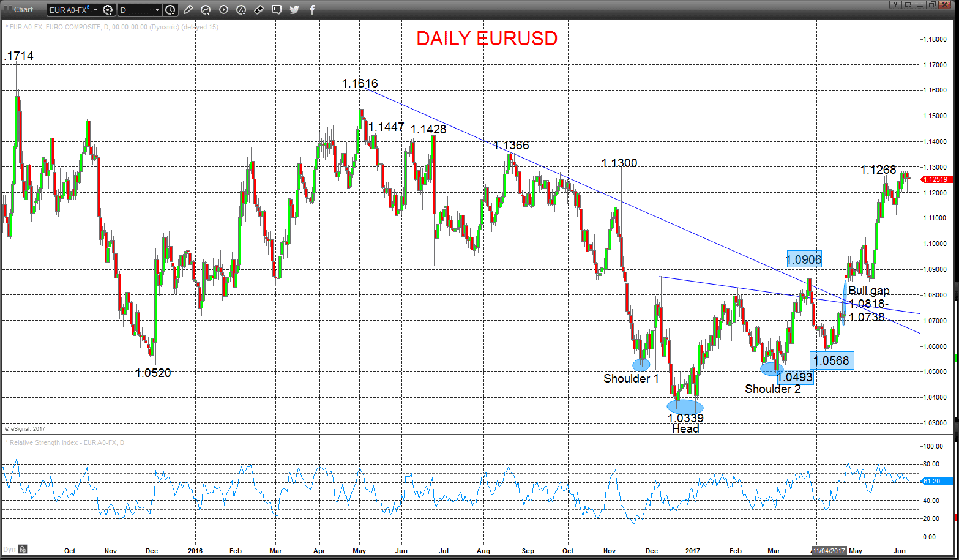Click the Chart window title label
959x560 pixels.
[24, 9]
